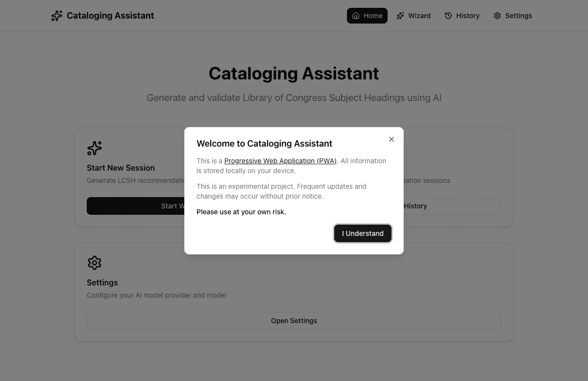Viewport: 588px width, 381px height.
Task: Click the Cataloging Assistant sparkle logo icon
Action: (x=56, y=16)
